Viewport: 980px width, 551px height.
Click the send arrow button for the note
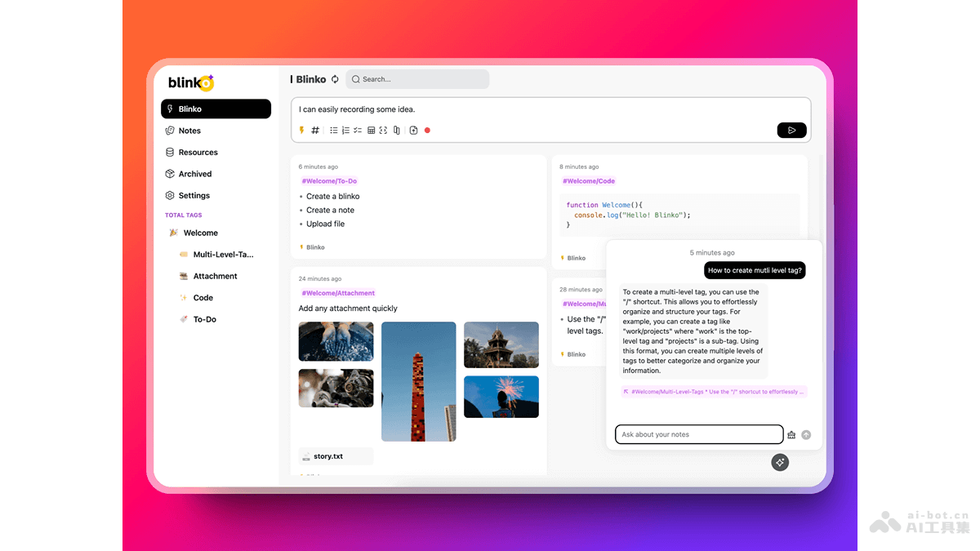tap(791, 130)
